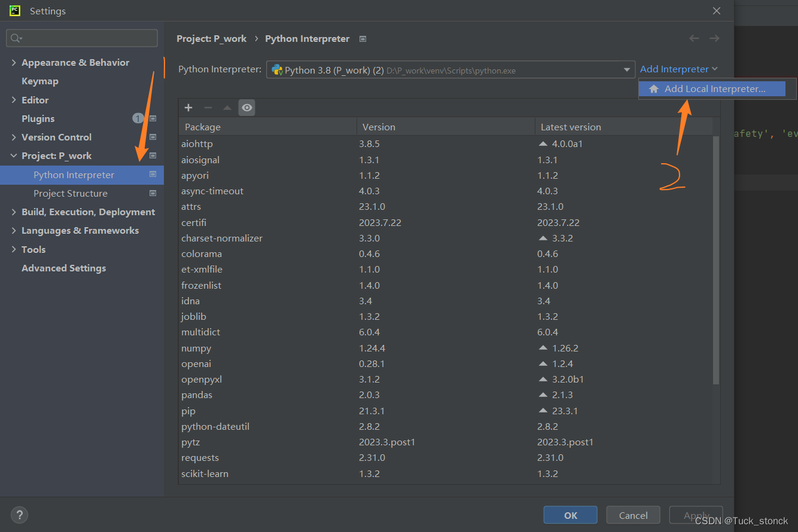Click the search magnifier icon in settings
The width and height of the screenshot is (798, 532).
click(16, 38)
